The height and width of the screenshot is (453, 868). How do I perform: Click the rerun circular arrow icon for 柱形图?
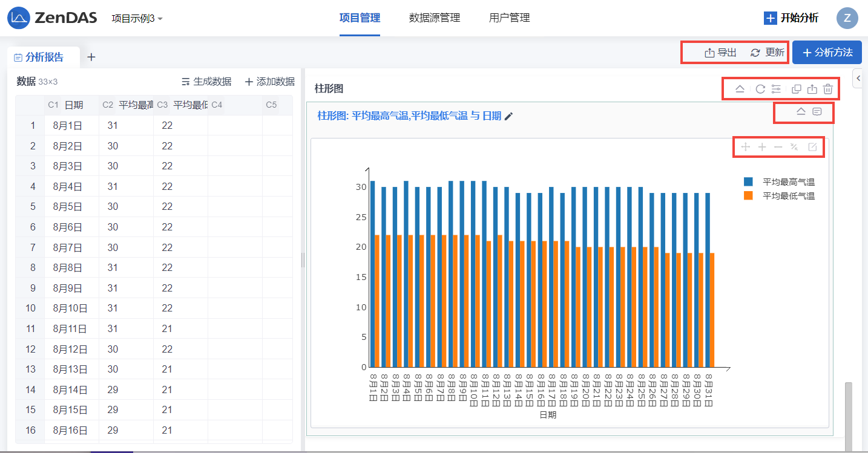click(x=760, y=89)
